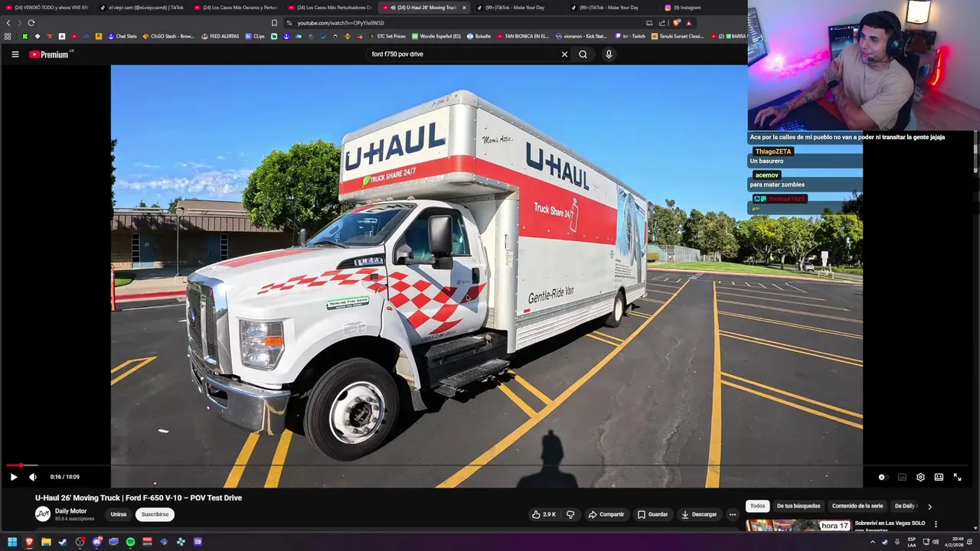Open Brave Shields lion icon
Screen dimensions: 980x551
[x=676, y=23]
